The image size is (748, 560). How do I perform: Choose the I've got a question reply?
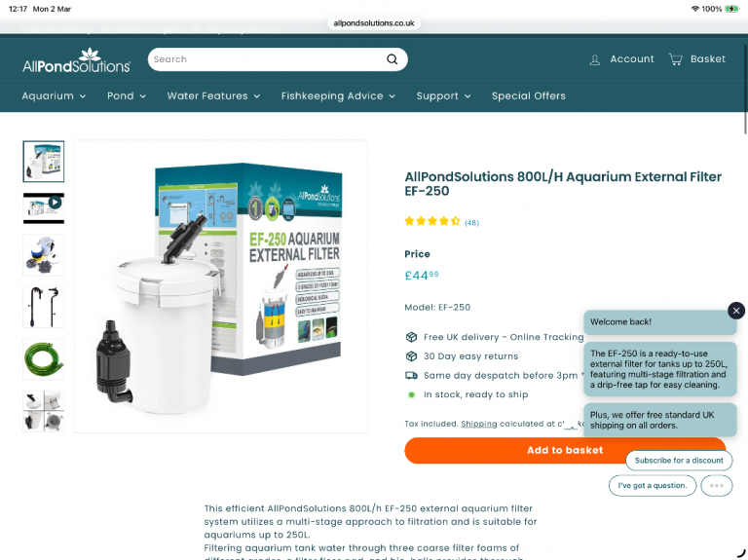tap(653, 486)
